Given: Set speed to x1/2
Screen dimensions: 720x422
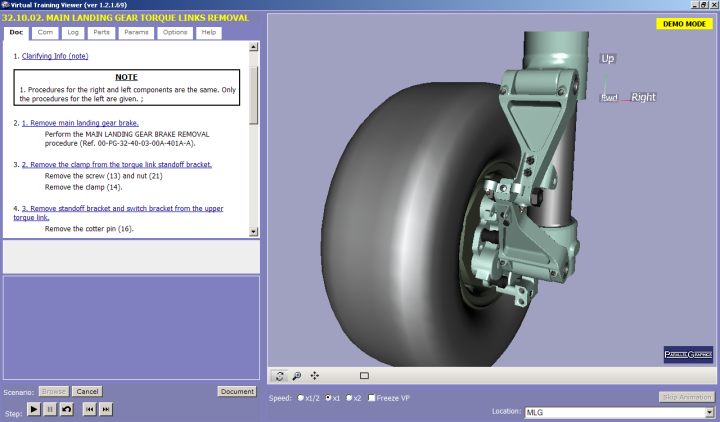Looking at the screenshot, I should pyautogui.click(x=301, y=398).
